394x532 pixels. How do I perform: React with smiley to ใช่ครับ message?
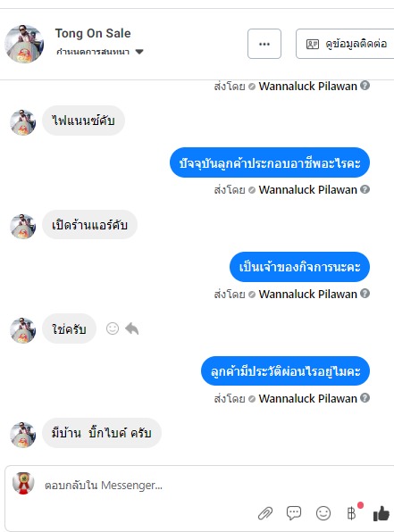point(113,328)
